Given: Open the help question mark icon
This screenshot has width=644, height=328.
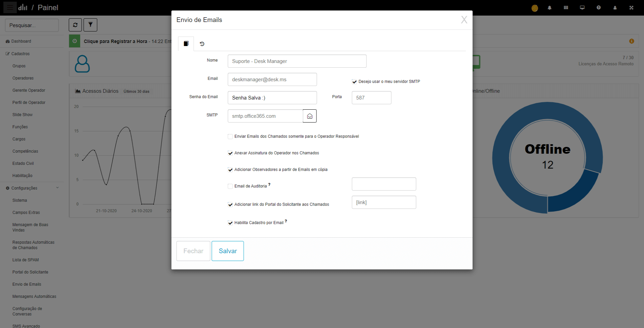Looking at the screenshot, I should click(599, 8).
